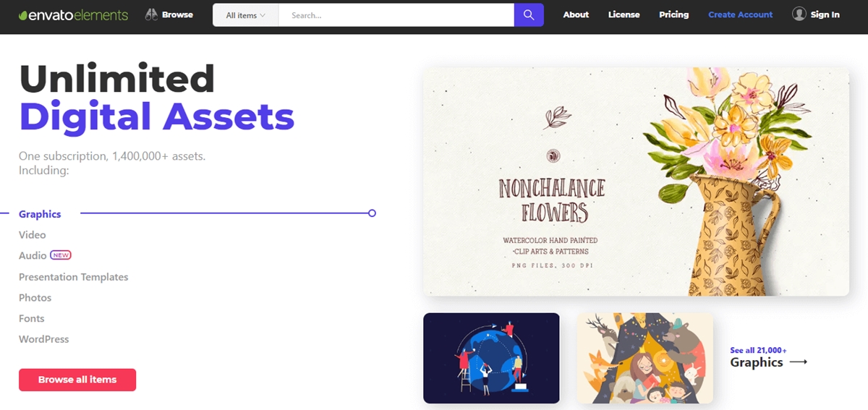Open the All items dropdown
Screen dimensions: 868x410
[x=245, y=15]
